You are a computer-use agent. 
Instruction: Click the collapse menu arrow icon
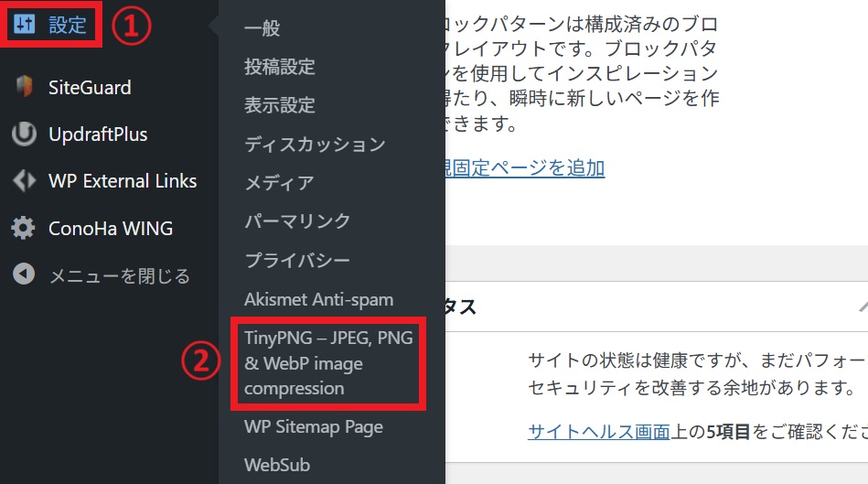[x=24, y=274]
